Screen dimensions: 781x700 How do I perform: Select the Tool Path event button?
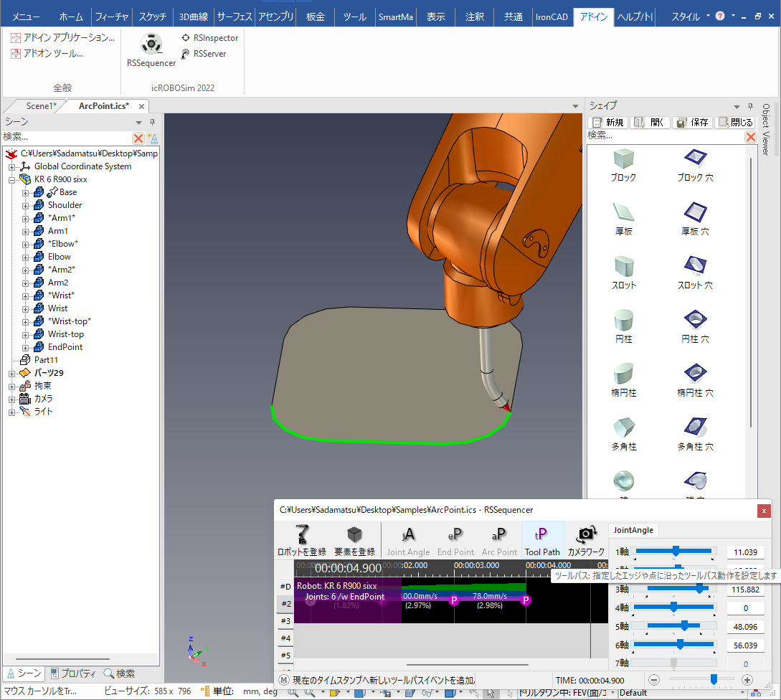[x=541, y=539]
